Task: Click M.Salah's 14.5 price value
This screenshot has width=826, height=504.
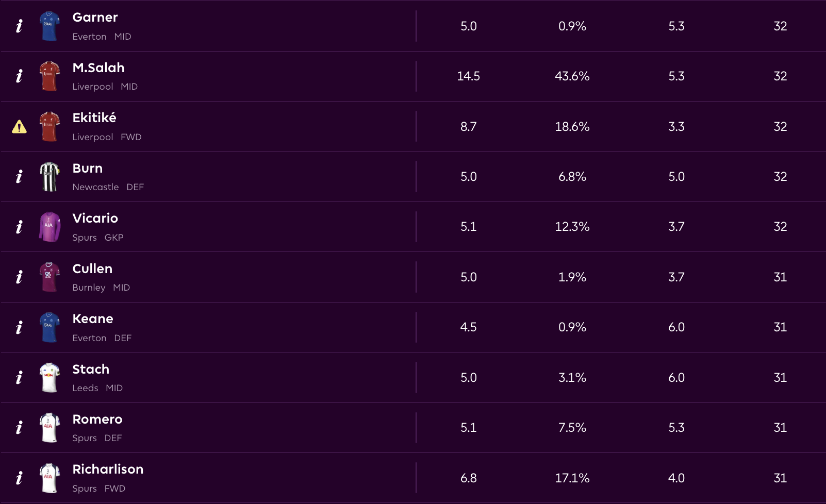Action: pos(468,76)
